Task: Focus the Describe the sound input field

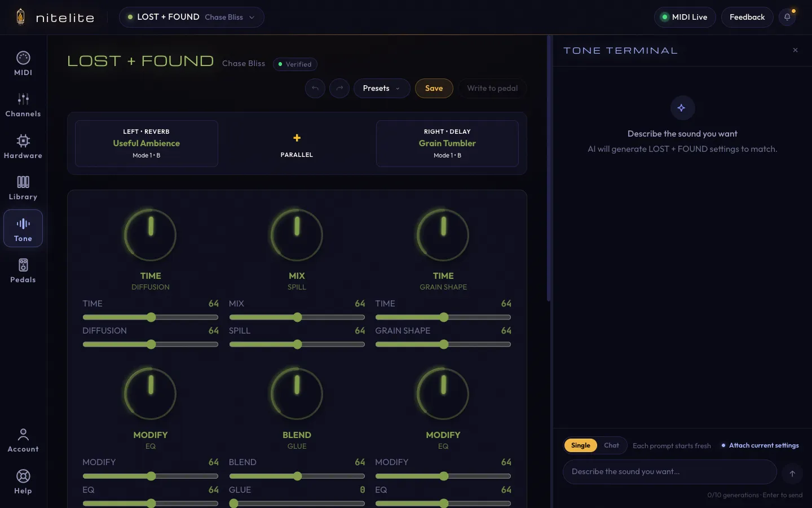Action: pyautogui.click(x=670, y=472)
